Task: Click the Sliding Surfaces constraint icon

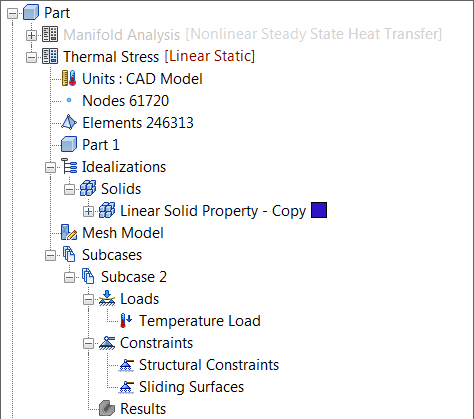Action: [126, 387]
